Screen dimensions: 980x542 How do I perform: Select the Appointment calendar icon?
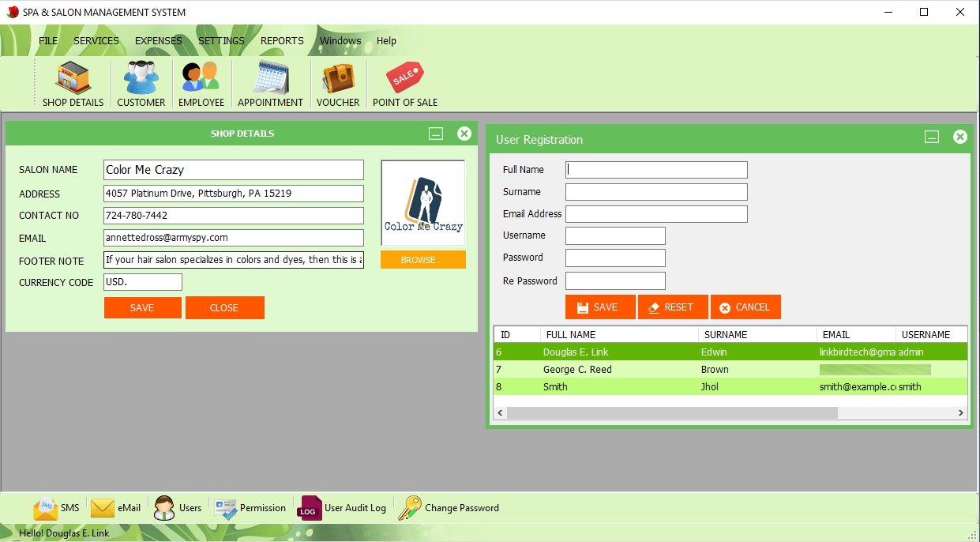270,82
